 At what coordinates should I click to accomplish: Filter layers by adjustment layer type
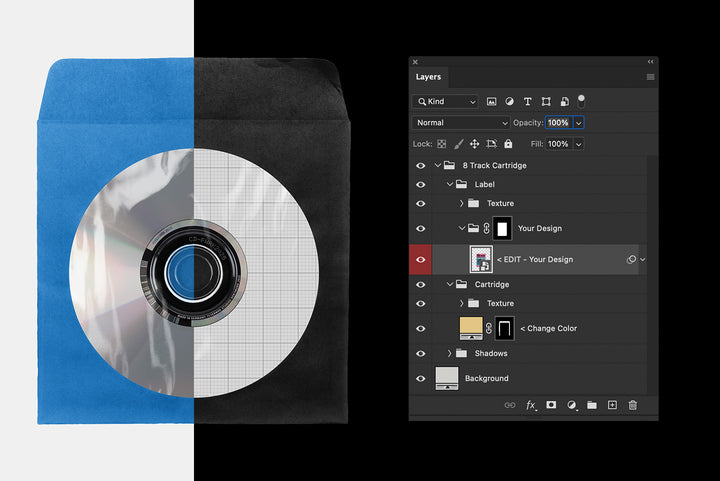[x=510, y=102]
